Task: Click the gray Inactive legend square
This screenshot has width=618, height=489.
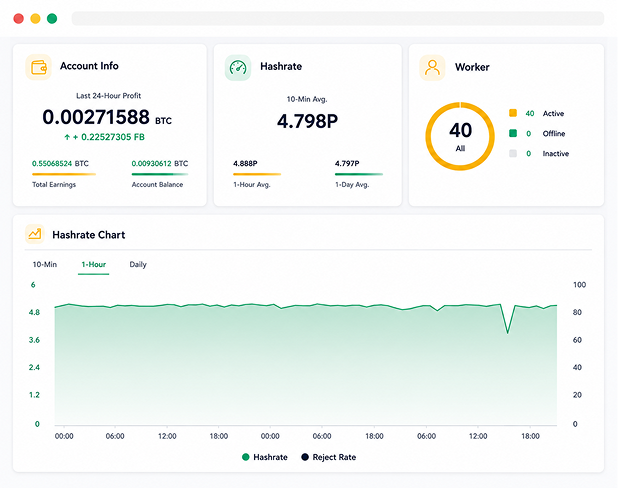Action: (513, 153)
